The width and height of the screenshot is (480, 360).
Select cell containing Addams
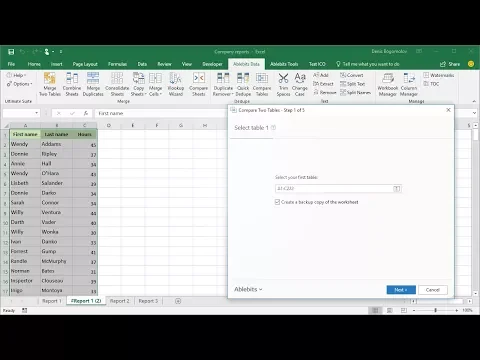(x=56, y=144)
